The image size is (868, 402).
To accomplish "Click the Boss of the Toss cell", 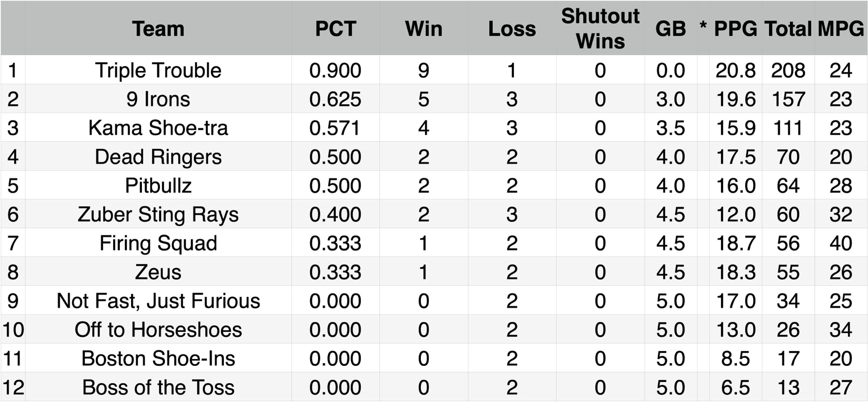I will (158, 388).
